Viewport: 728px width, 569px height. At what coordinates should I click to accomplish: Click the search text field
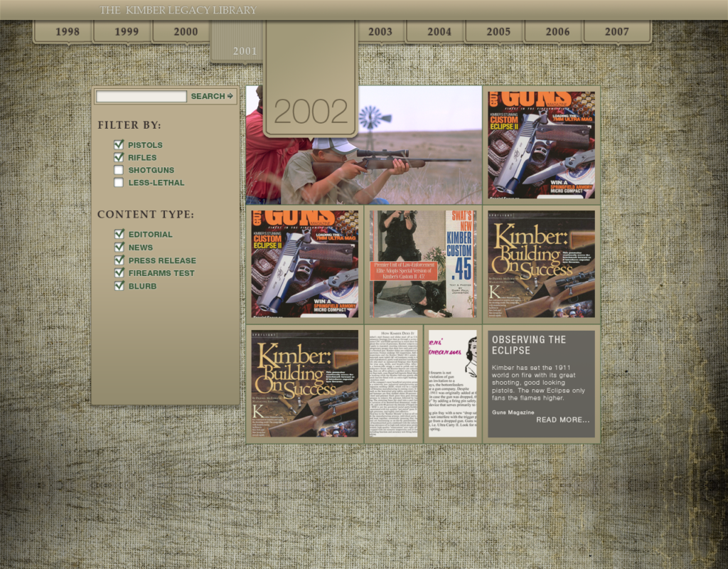click(x=141, y=96)
